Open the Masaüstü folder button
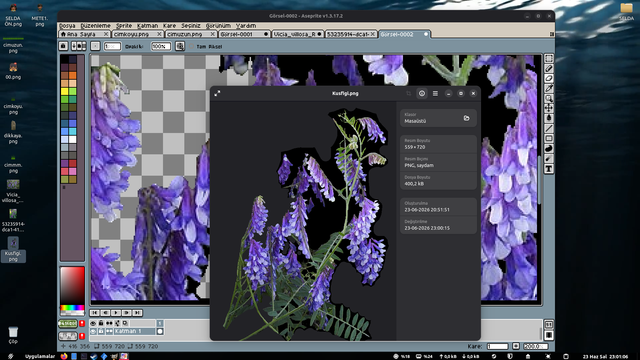Screen dimensions: 640x360 pos(466,118)
